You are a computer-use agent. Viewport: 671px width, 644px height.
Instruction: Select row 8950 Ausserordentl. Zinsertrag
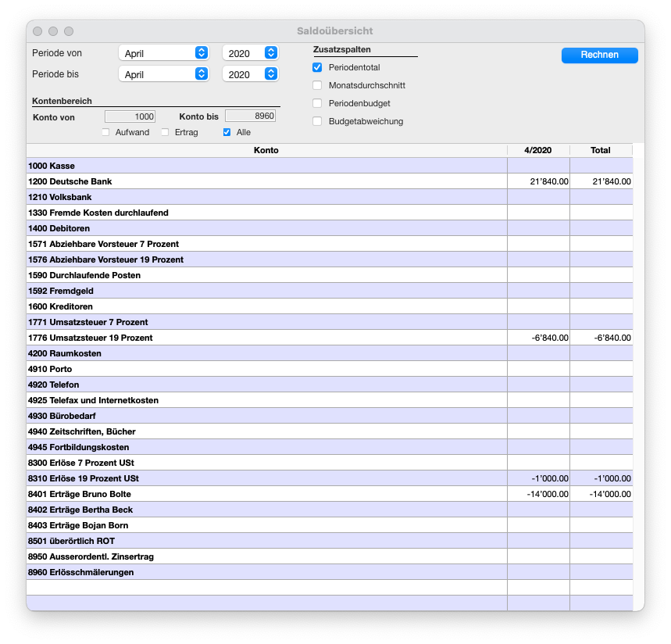pos(330,556)
